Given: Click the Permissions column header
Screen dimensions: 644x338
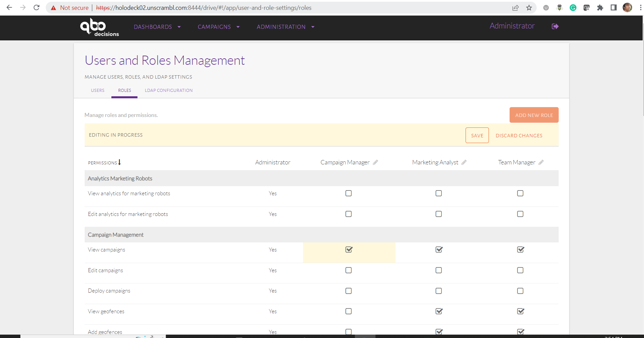Looking at the screenshot, I should coord(102,163).
